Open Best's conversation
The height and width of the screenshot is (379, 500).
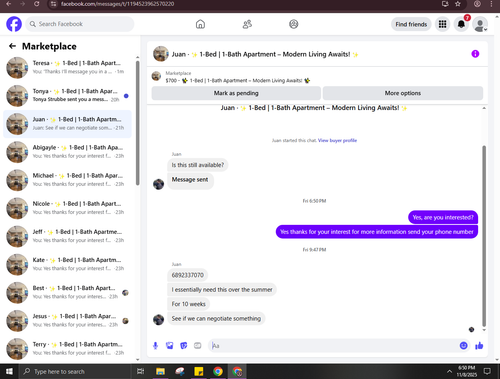pyautogui.click(x=67, y=293)
